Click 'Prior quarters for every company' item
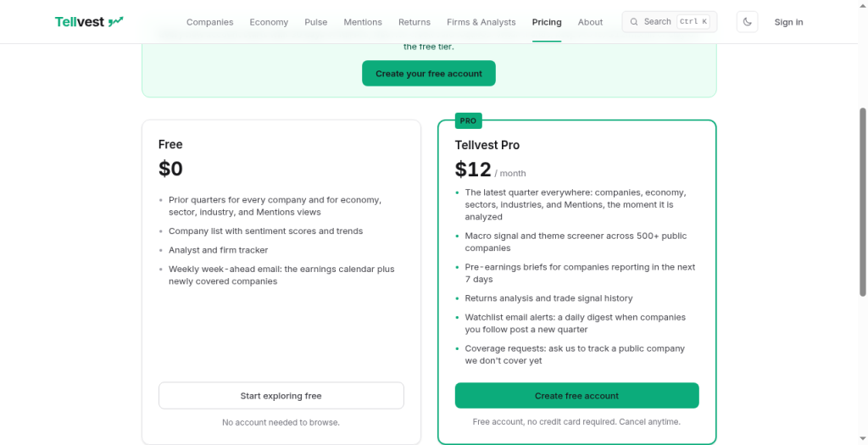The width and height of the screenshot is (868, 445). (x=275, y=206)
